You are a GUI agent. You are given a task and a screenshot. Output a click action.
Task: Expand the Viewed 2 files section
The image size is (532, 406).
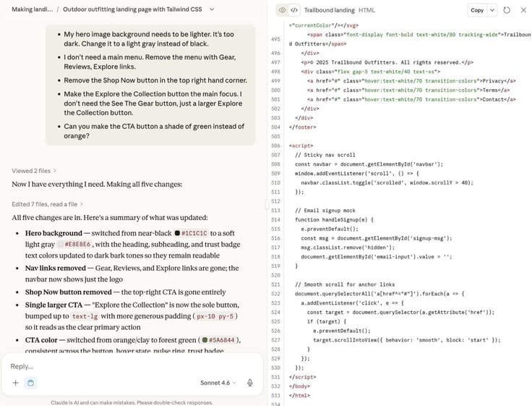point(34,171)
